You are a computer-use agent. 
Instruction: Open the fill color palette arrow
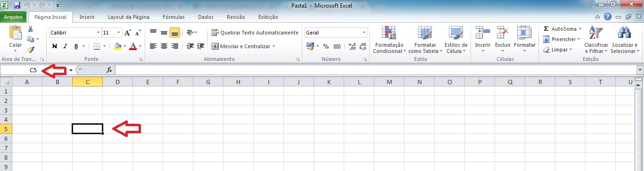[125, 46]
